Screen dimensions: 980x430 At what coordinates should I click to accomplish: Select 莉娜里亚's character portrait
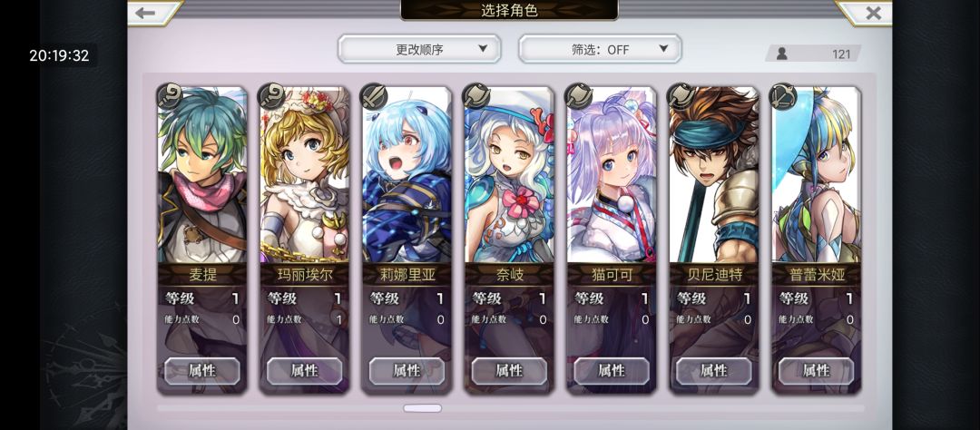click(x=407, y=175)
